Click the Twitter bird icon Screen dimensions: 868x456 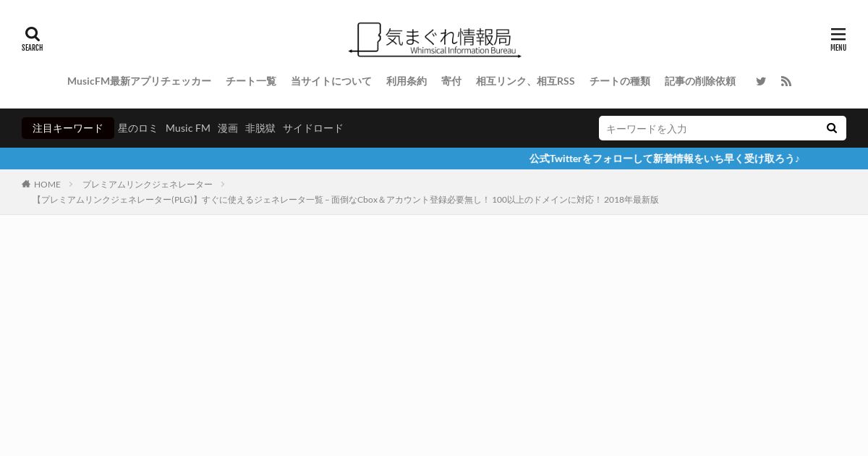pyautogui.click(x=761, y=81)
